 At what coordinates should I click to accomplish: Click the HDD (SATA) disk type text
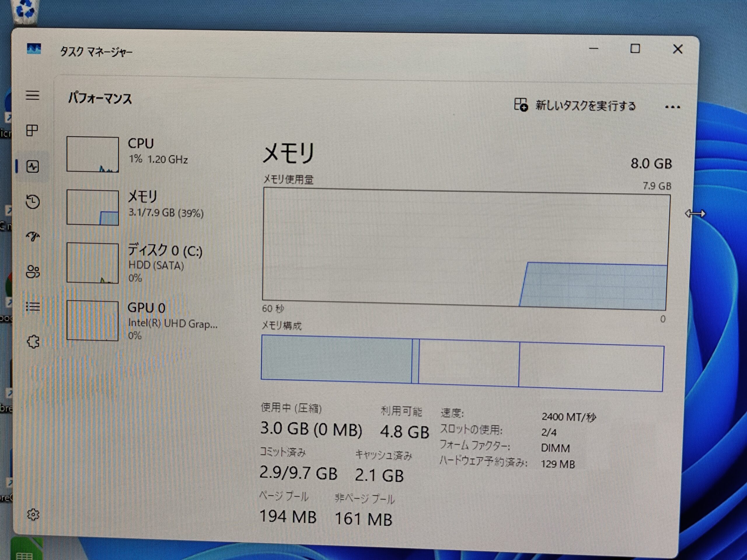(156, 266)
